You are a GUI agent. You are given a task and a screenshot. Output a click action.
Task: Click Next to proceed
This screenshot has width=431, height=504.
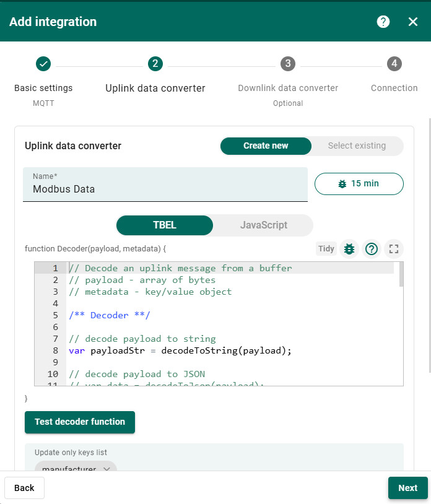[407, 488]
